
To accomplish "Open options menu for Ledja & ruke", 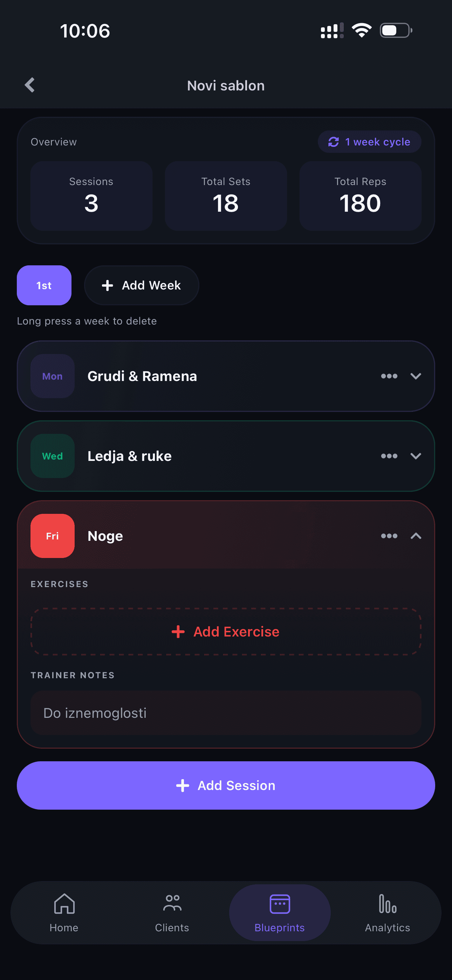I will pyautogui.click(x=389, y=456).
